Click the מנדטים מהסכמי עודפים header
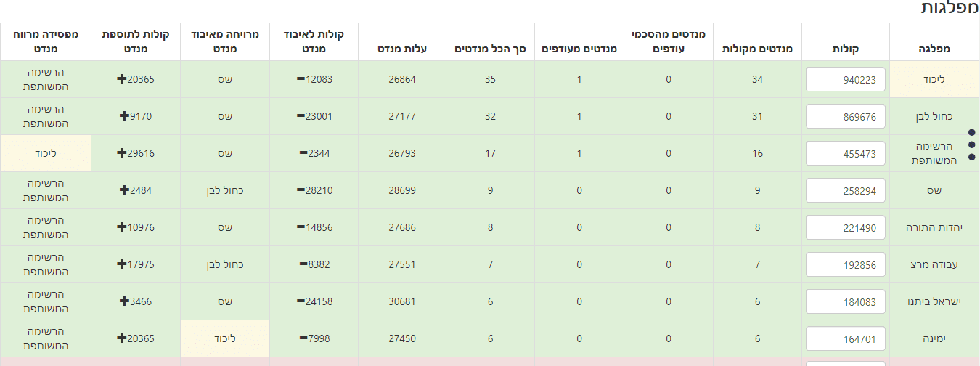 click(x=669, y=41)
